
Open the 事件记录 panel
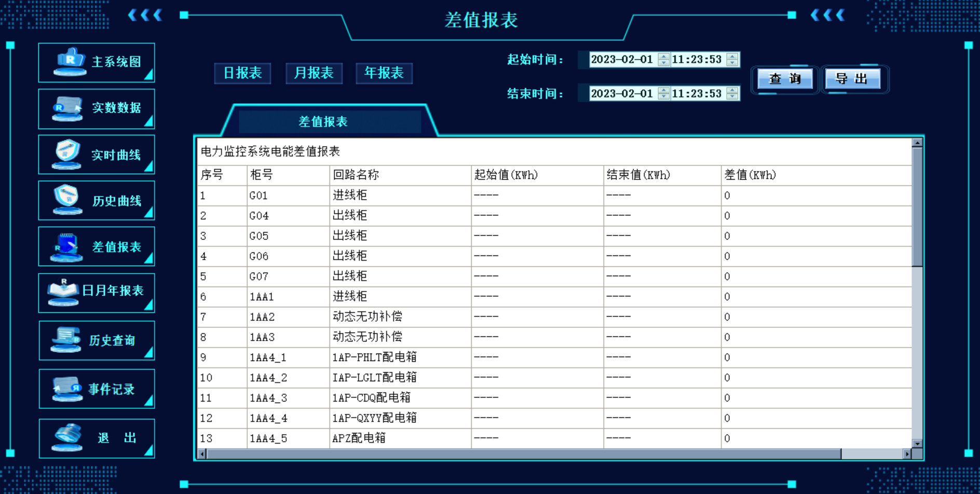click(x=96, y=388)
